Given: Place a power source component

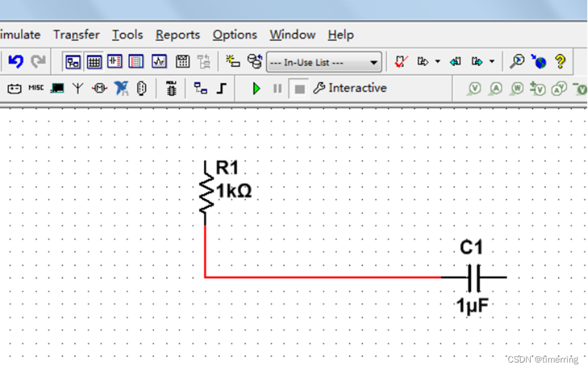Looking at the screenshot, I should tap(14, 89).
